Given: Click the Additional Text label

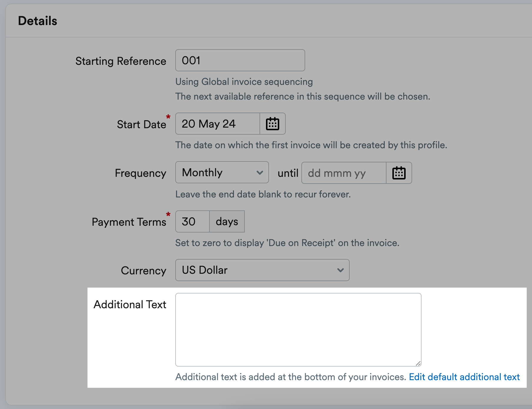Looking at the screenshot, I should point(130,304).
